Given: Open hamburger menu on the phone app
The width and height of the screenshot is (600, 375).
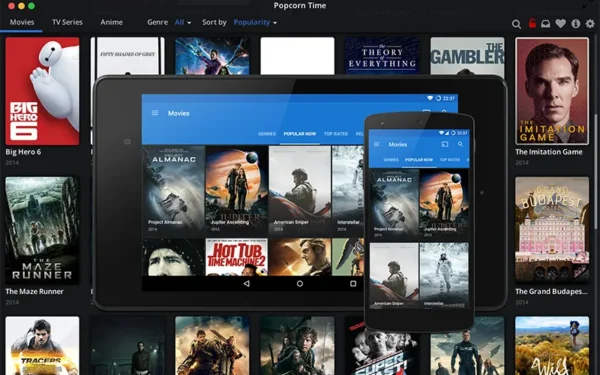Looking at the screenshot, I should (x=377, y=144).
